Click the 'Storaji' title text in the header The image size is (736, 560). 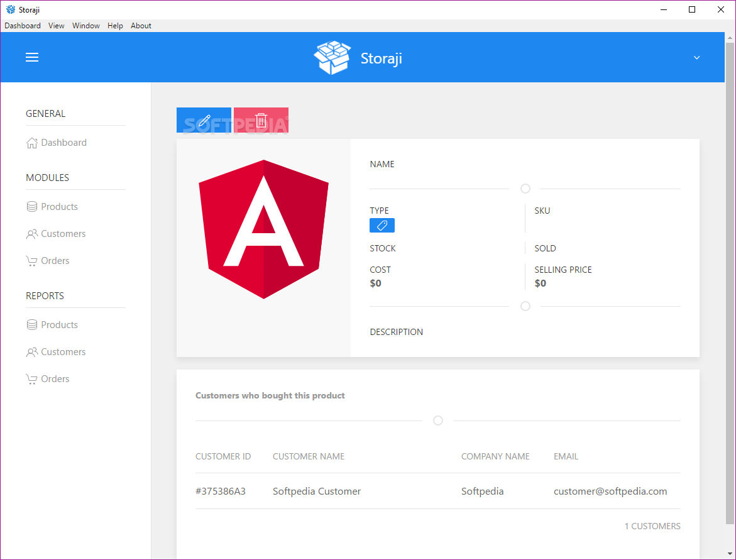tap(381, 58)
